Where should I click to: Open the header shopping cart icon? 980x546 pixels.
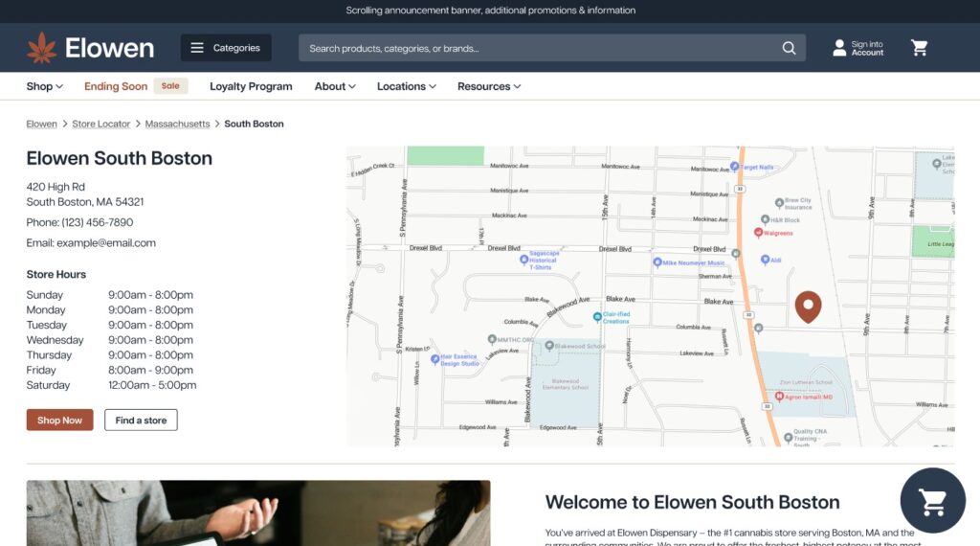919,48
